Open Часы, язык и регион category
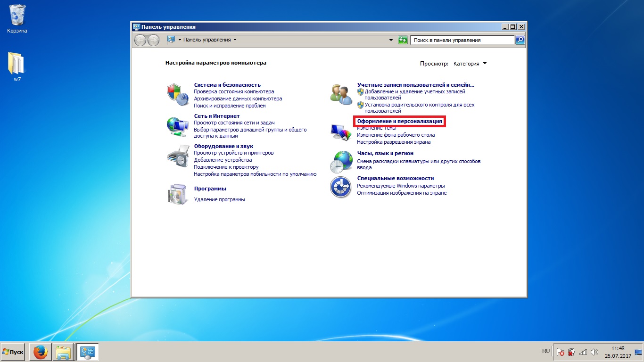Screen dimensions: 644x362 [385, 154]
